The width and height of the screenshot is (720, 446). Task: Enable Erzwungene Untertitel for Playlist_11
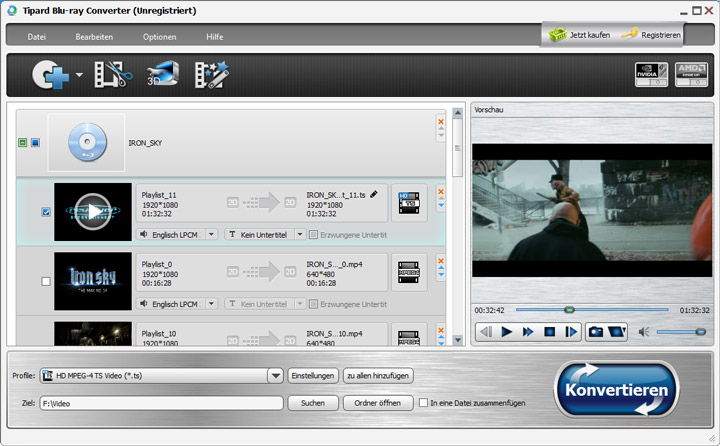(313, 235)
